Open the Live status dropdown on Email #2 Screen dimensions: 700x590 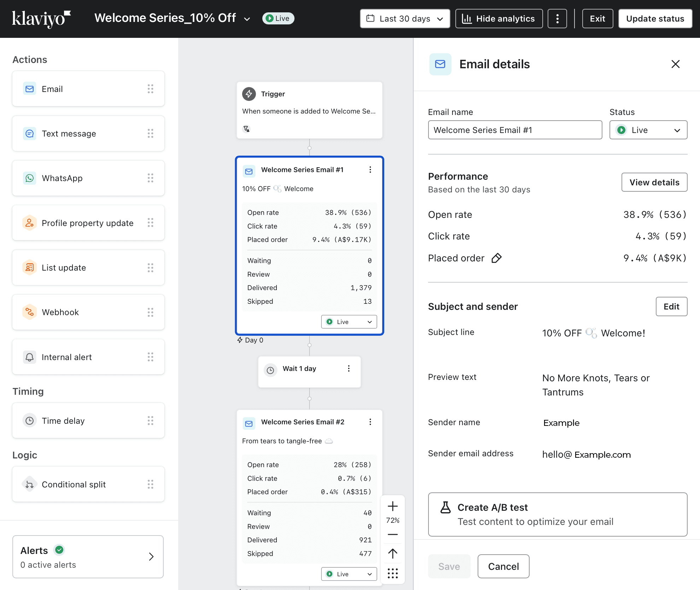click(349, 574)
